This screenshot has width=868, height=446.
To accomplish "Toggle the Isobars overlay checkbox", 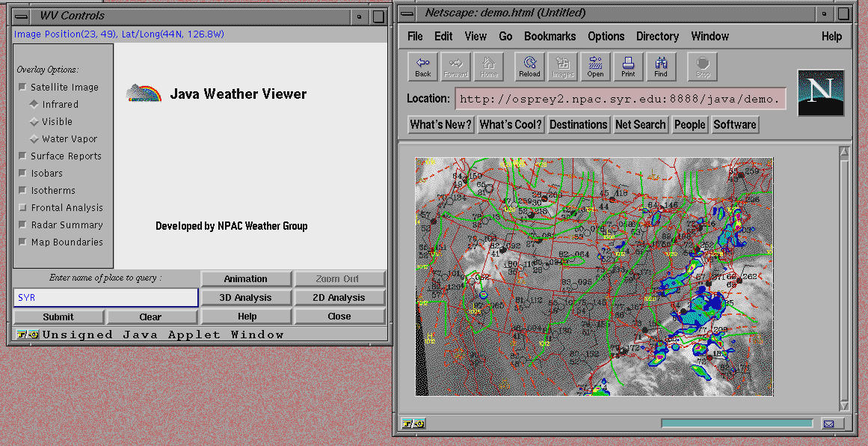I will coord(22,173).
